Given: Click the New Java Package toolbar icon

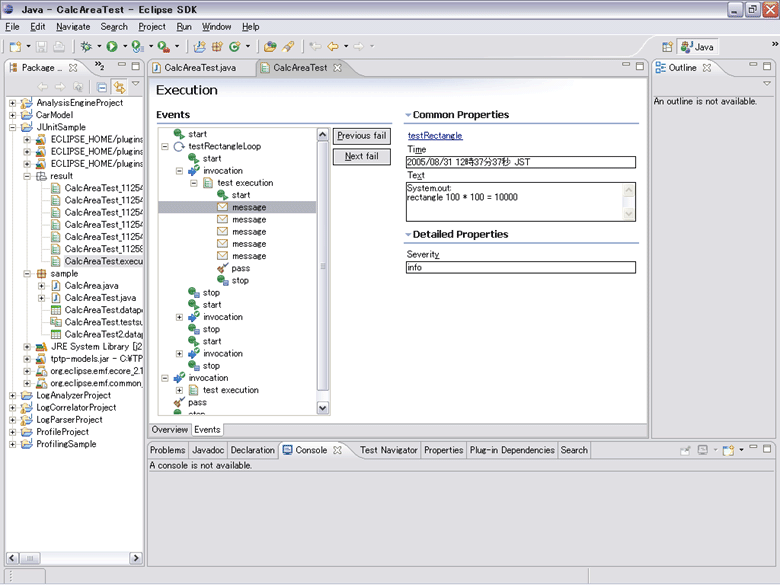Looking at the screenshot, I should pyautogui.click(x=217, y=47).
